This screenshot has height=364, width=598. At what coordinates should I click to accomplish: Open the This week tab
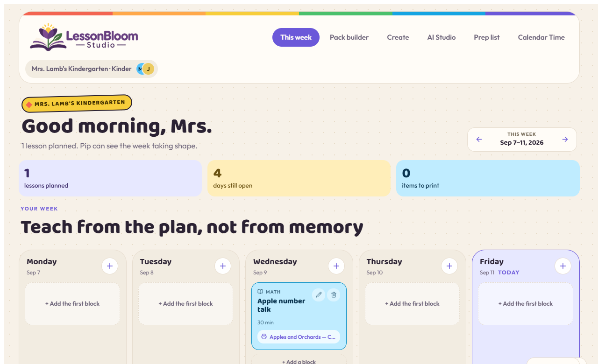tap(296, 37)
